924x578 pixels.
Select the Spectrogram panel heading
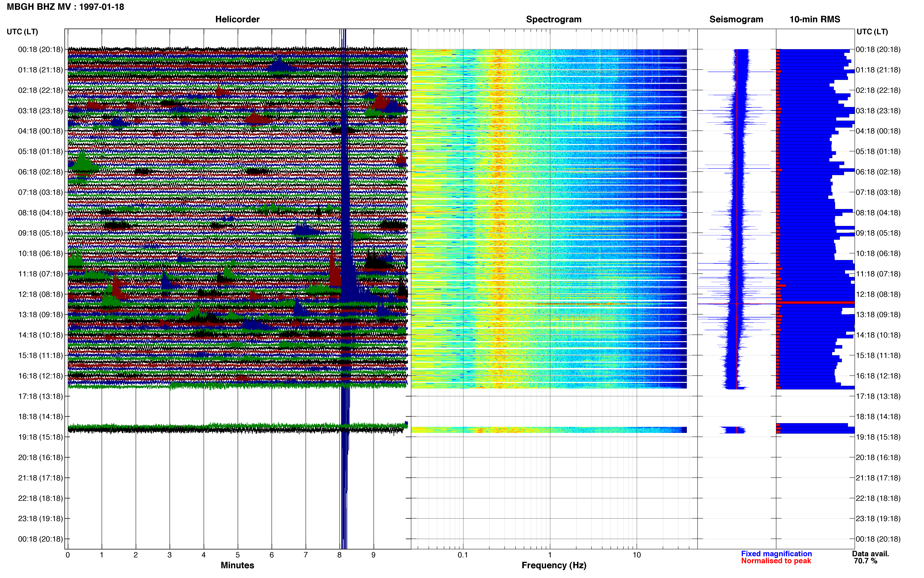tap(554, 19)
